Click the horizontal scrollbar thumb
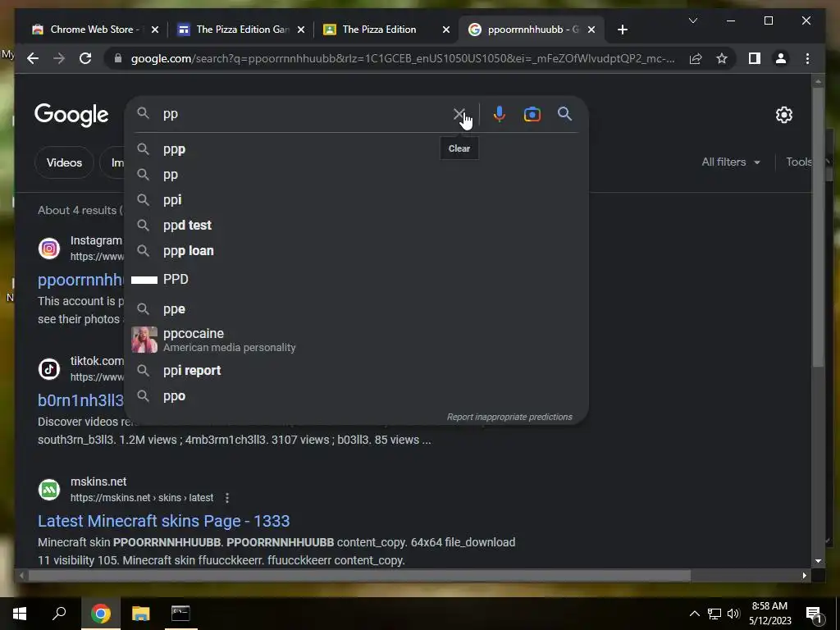 (359, 575)
